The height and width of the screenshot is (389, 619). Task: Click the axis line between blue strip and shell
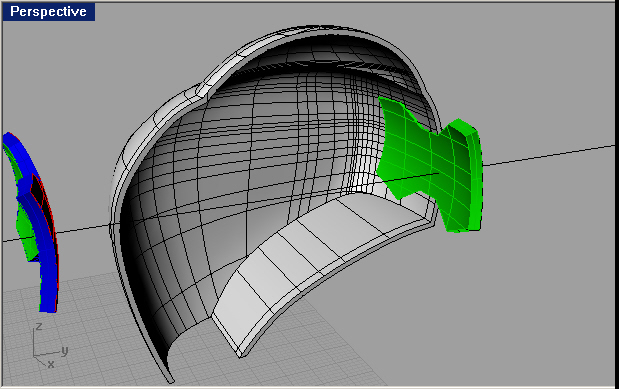(83, 229)
